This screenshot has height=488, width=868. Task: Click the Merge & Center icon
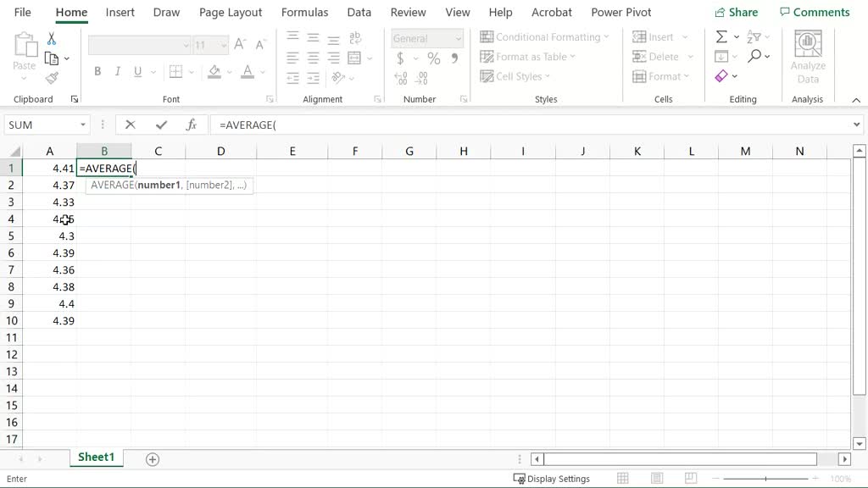pos(354,58)
